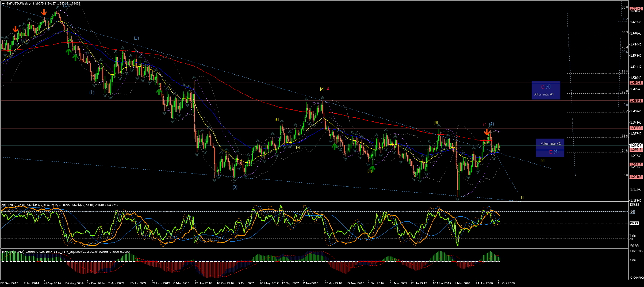Image resolution: width=644 pixels, height=287 pixels.
Task: Select the first green up arrow after the 2014 peak
Action: 68,52
